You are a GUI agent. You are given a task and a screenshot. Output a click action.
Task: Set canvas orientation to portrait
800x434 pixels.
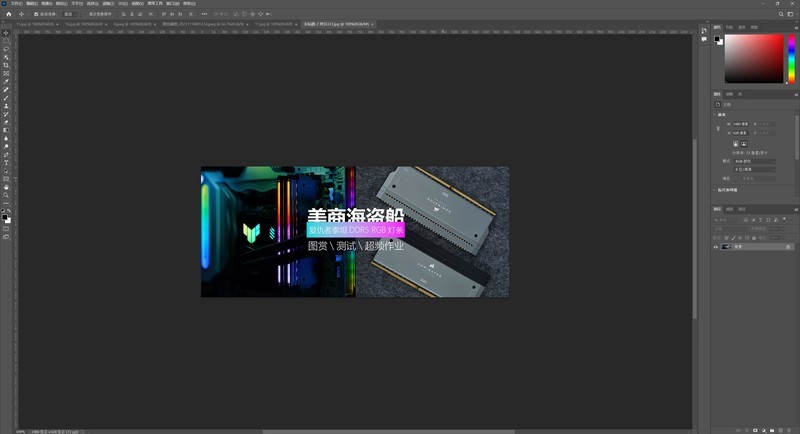click(x=736, y=144)
